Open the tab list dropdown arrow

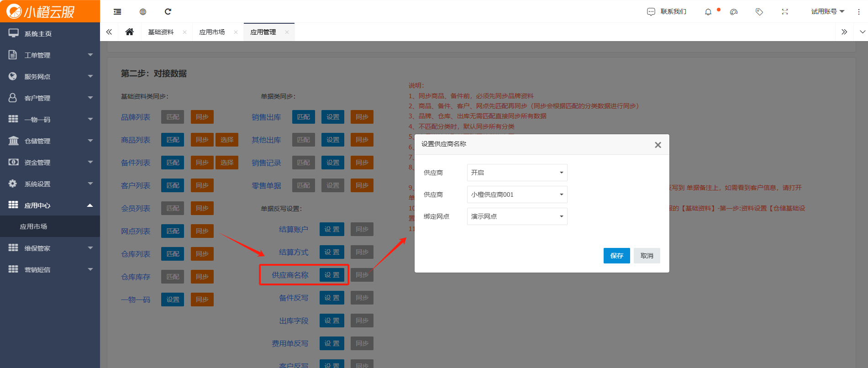click(863, 32)
